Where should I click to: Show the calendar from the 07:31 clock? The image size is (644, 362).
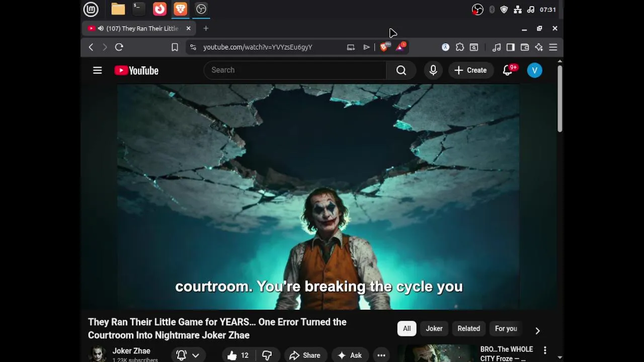(x=547, y=10)
